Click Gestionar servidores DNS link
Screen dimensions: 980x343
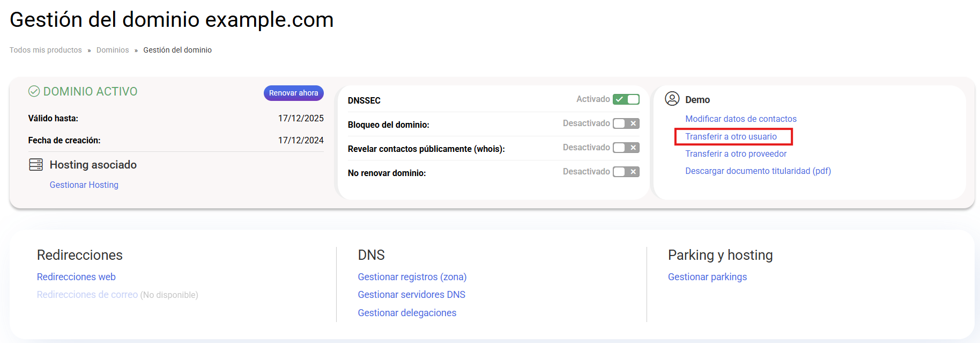tap(411, 295)
